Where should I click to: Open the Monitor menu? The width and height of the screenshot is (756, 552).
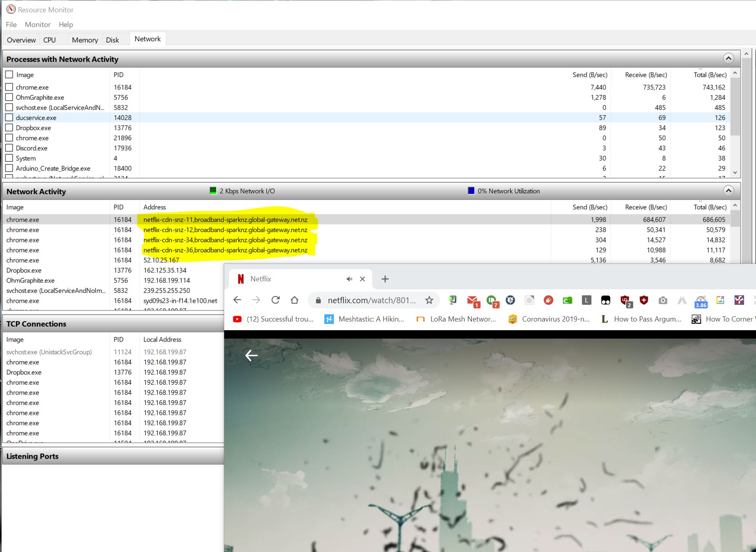click(37, 25)
